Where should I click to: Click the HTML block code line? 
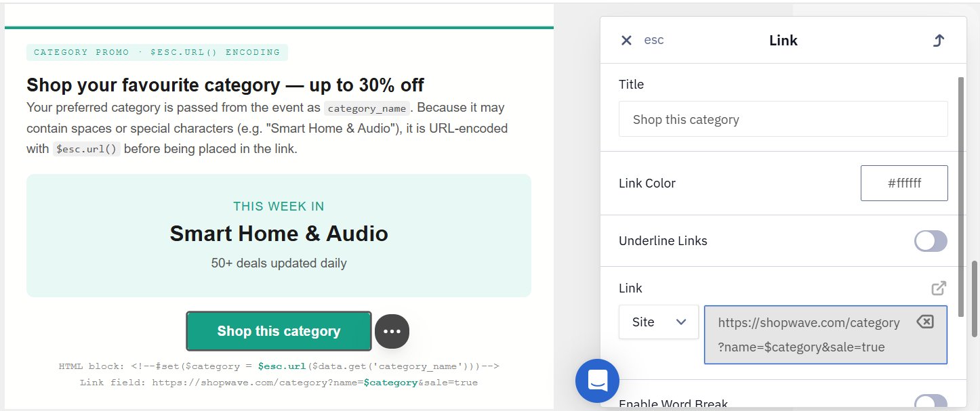(x=279, y=366)
